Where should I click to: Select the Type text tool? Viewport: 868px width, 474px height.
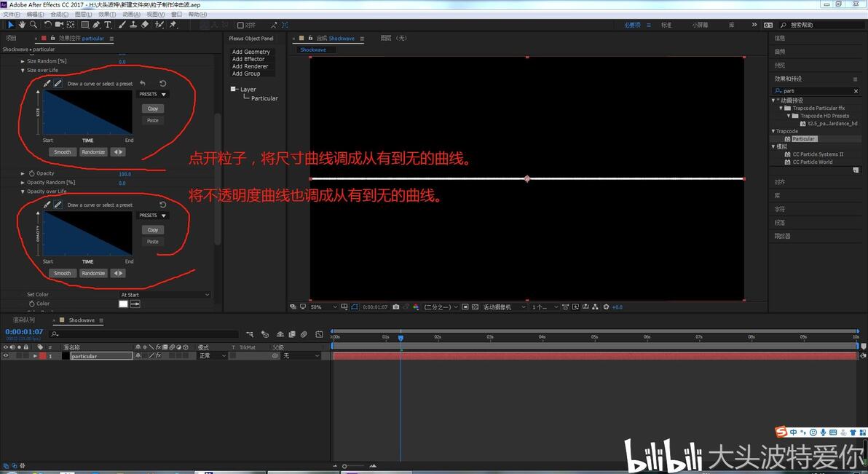pos(107,24)
